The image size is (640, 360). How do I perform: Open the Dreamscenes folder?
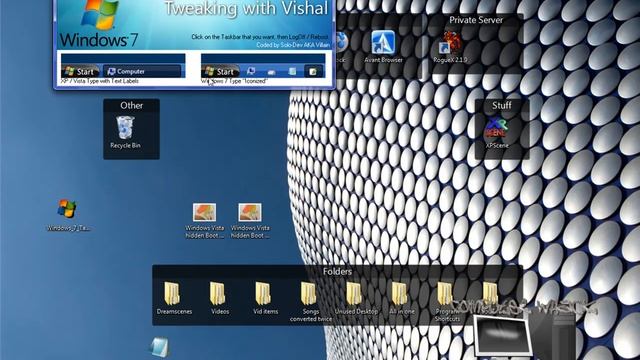174,298
